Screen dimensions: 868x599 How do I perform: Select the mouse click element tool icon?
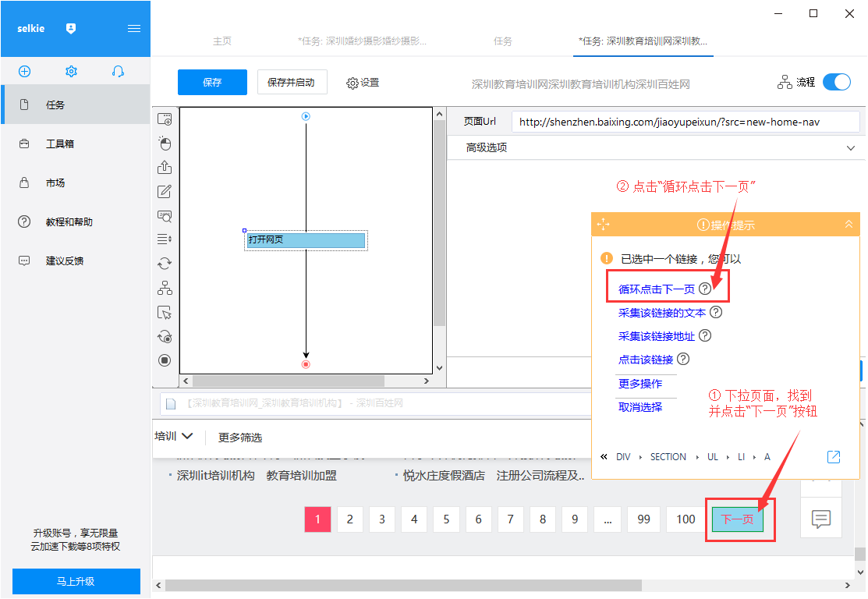[165, 144]
